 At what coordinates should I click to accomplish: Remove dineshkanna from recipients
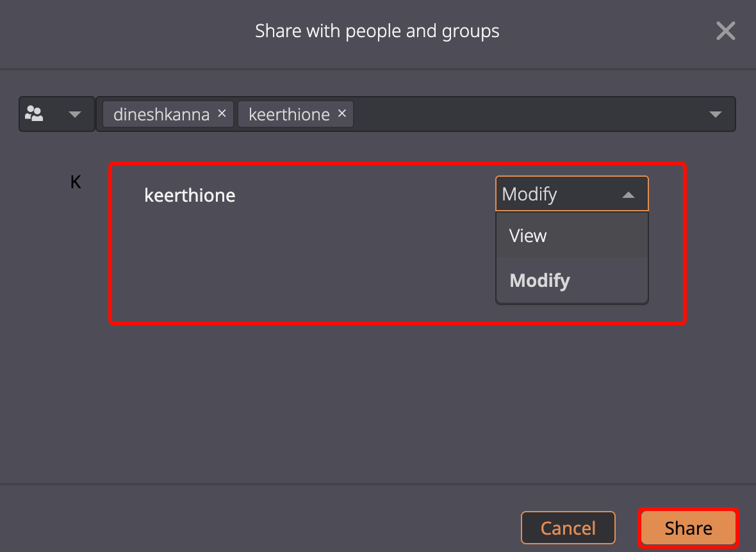click(x=222, y=113)
